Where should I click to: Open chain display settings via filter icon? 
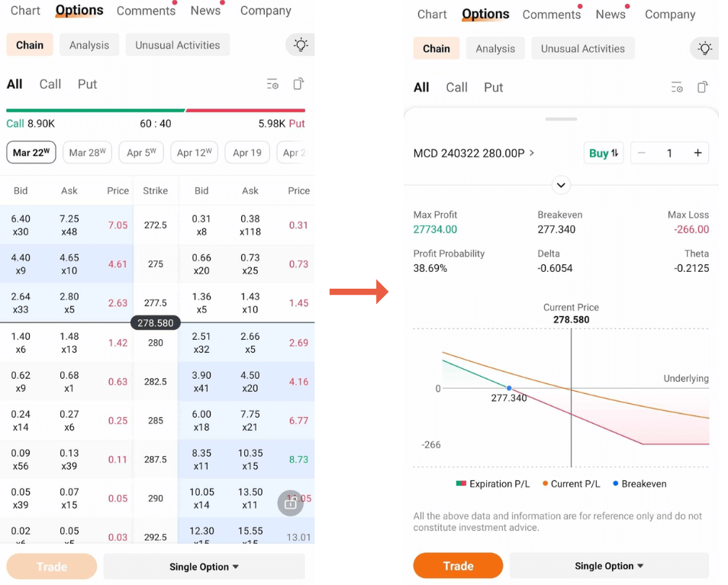pos(272,84)
